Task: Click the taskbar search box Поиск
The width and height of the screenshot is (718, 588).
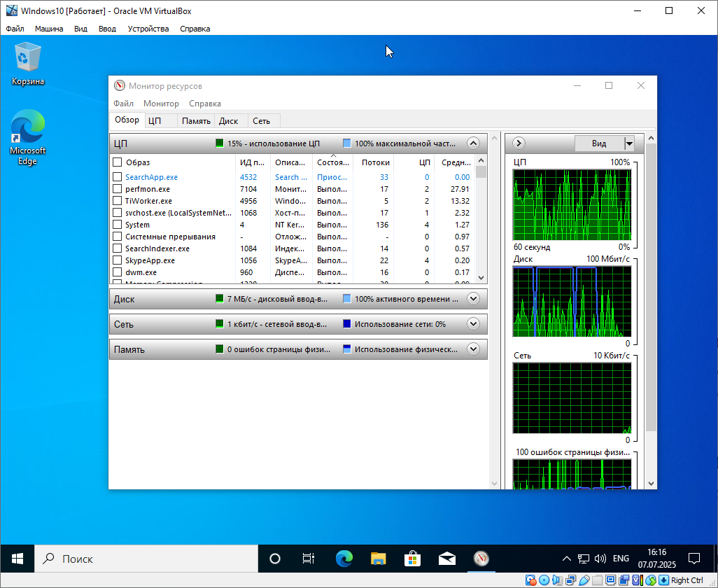Action: (x=146, y=559)
